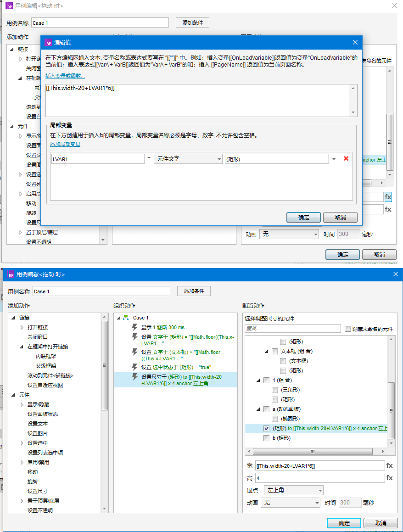Open the 元件文字 dropdown in local variables
Image resolution: width=403 pixels, height=532 pixels.
(x=188, y=159)
